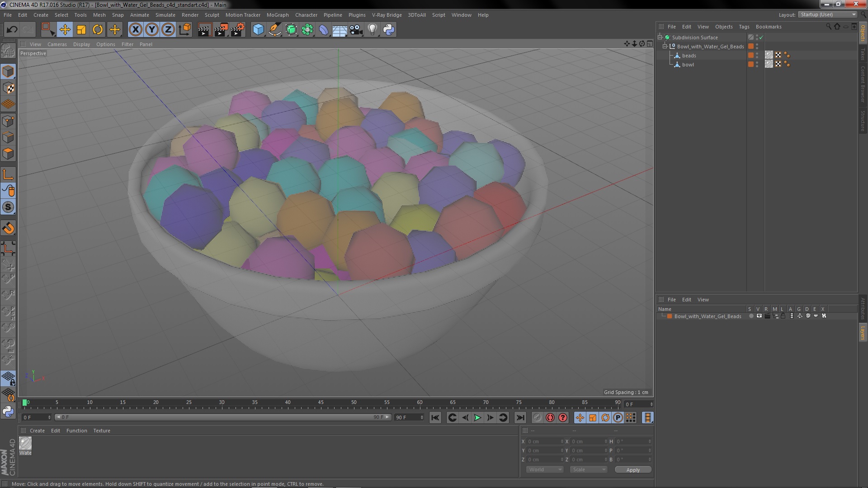Open the MoGraph menu

(278, 15)
